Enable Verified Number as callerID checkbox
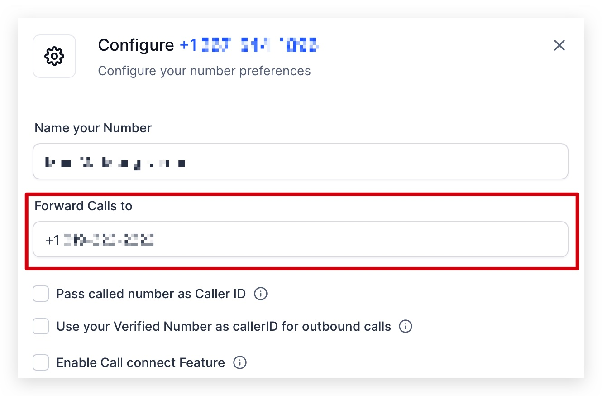The width and height of the screenshot is (602, 396). 41,326
